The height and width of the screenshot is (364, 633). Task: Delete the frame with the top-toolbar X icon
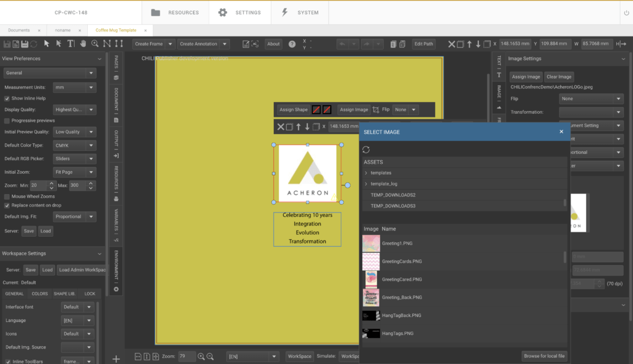[x=451, y=44]
